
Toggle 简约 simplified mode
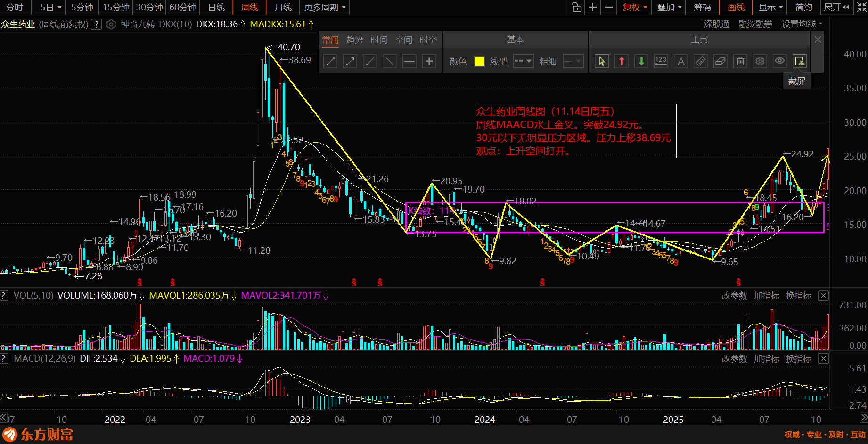[x=803, y=8]
